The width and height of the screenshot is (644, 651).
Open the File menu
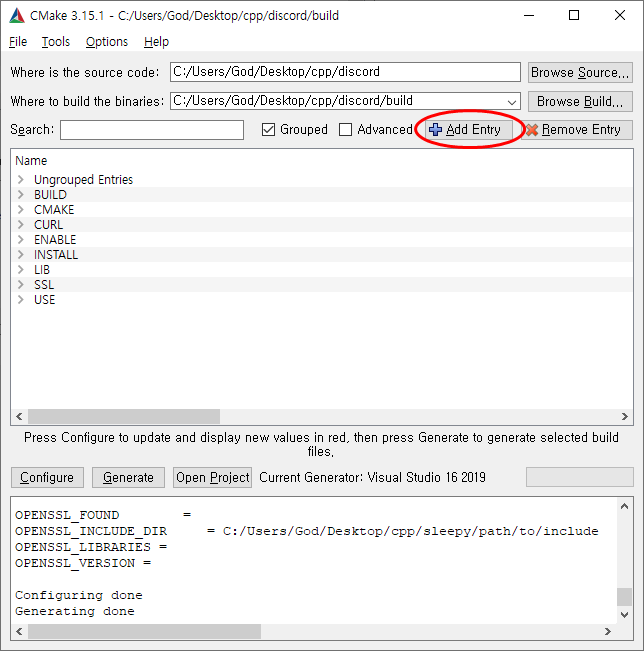click(18, 42)
